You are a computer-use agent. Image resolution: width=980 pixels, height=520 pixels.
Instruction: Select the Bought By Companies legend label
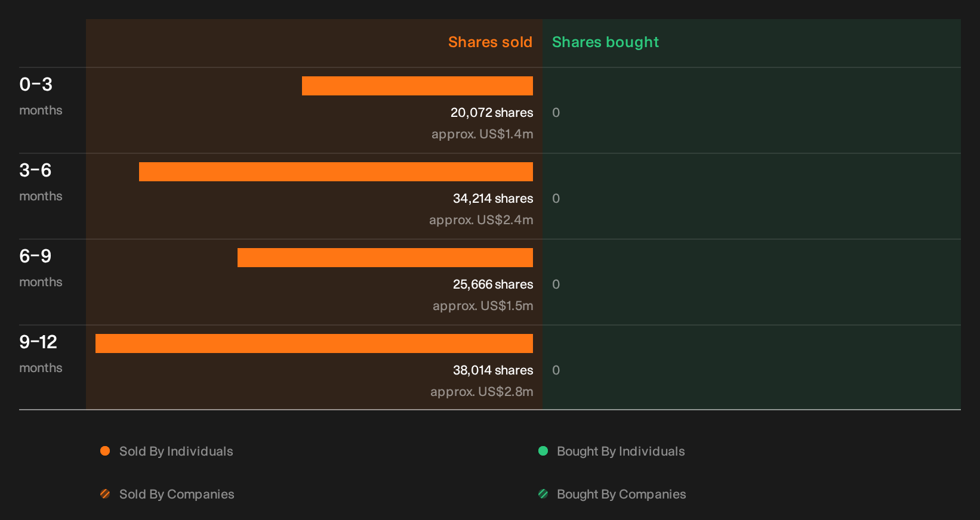click(x=621, y=494)
